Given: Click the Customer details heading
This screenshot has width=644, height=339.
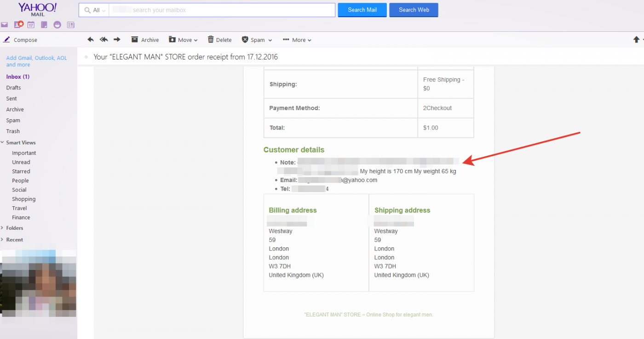Looking at the screenshot, I should coord(294,150).
